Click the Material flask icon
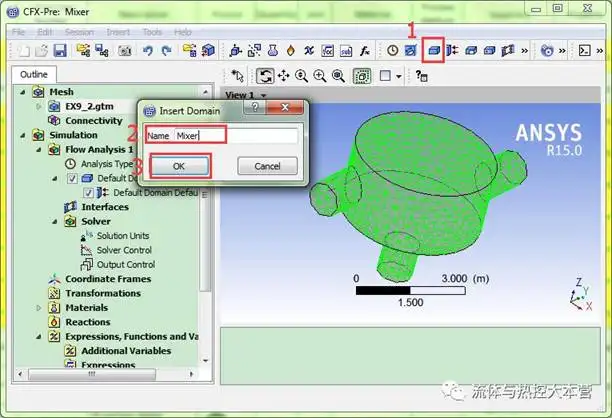 click(273, 50)
